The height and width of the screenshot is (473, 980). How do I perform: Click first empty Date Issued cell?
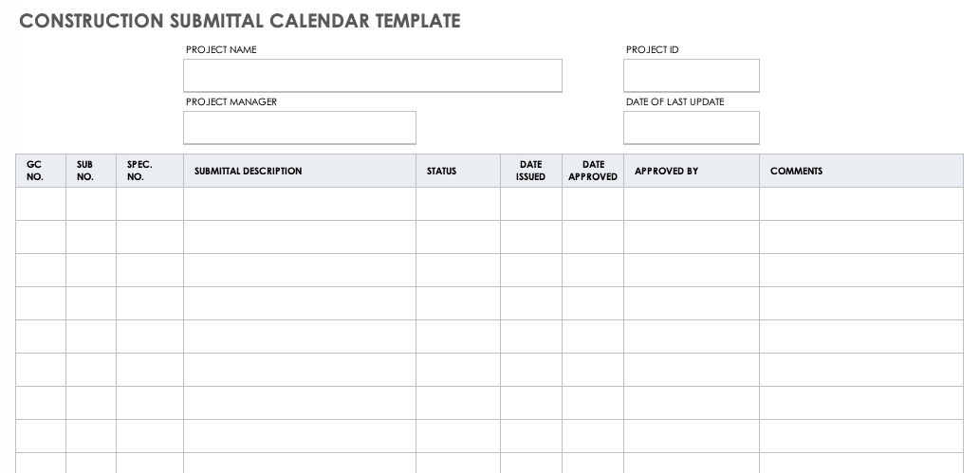[531, 204]
